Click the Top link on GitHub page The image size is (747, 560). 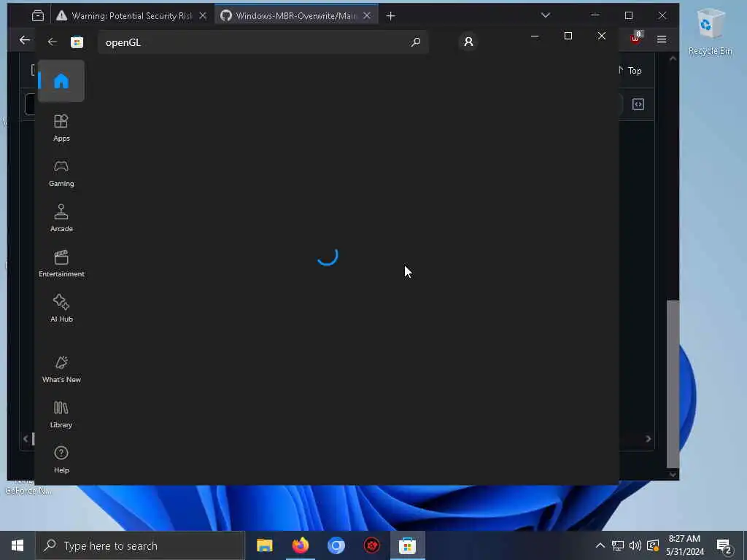click(x=634, y=71)
